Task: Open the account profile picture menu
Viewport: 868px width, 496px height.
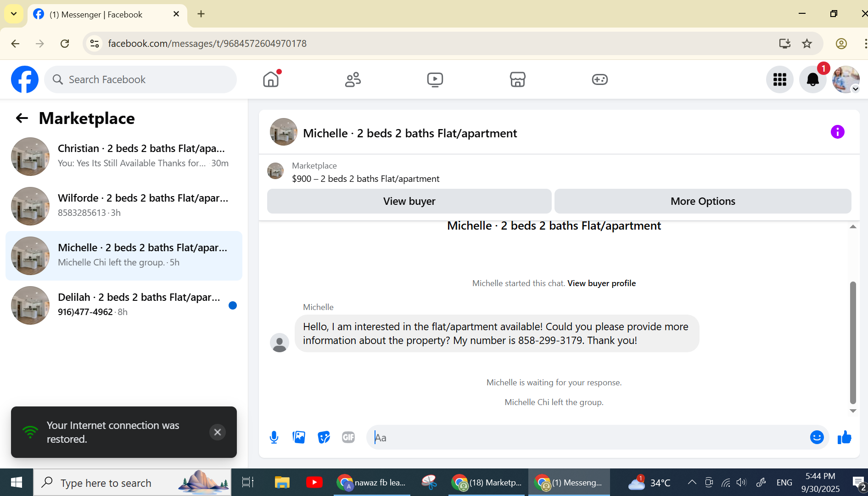Action: [846, 79]
